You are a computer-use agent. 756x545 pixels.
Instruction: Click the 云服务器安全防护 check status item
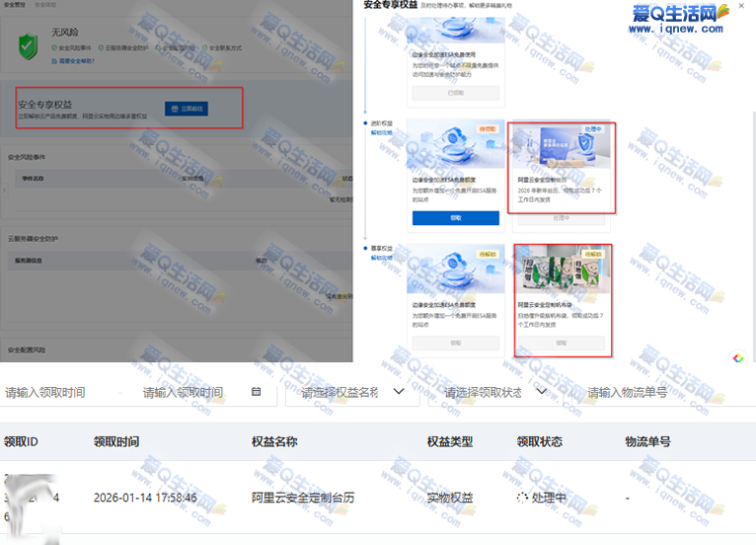tap(123, 47)
